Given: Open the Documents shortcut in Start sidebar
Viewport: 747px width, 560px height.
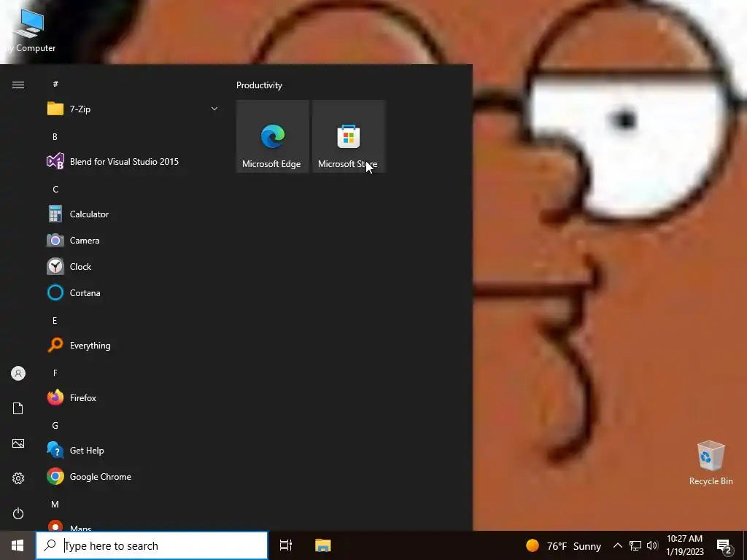Looking at the screenshot, I should point(18,408).
